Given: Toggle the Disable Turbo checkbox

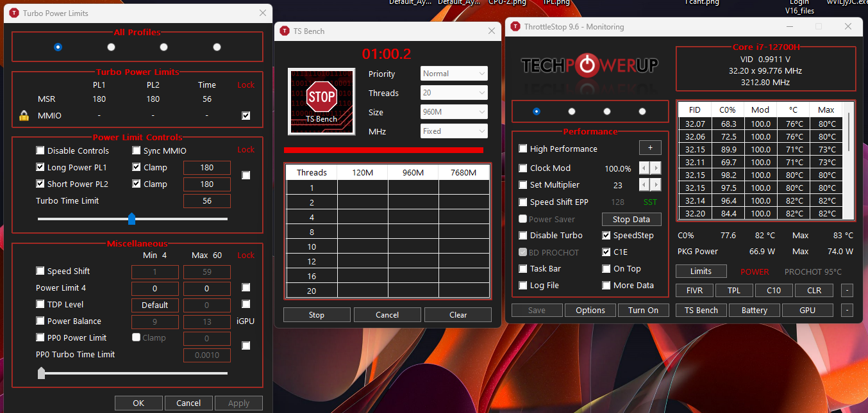Looking at the screenshot, I should tap(523, 235).
